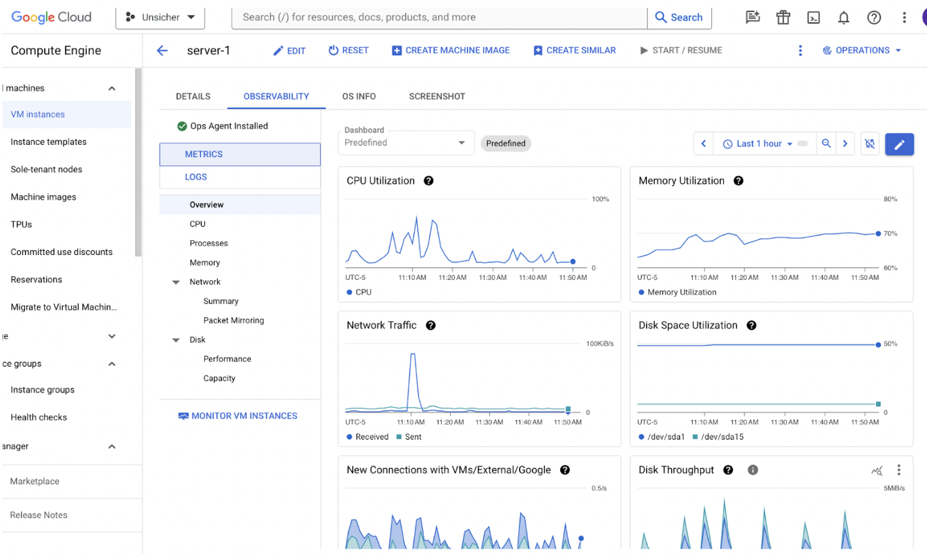Click the Search button
The width and height of the screenshot is (927, 560).
point(679,18)
